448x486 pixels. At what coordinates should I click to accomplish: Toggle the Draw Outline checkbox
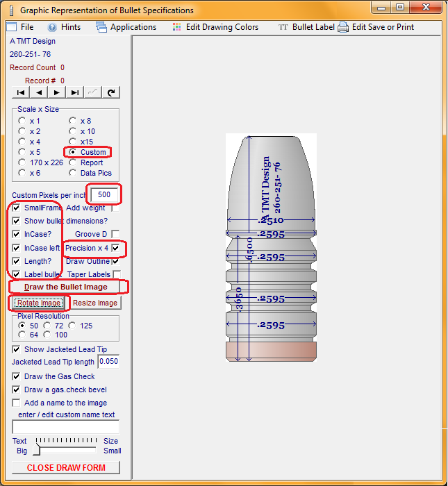click(115, 261)
